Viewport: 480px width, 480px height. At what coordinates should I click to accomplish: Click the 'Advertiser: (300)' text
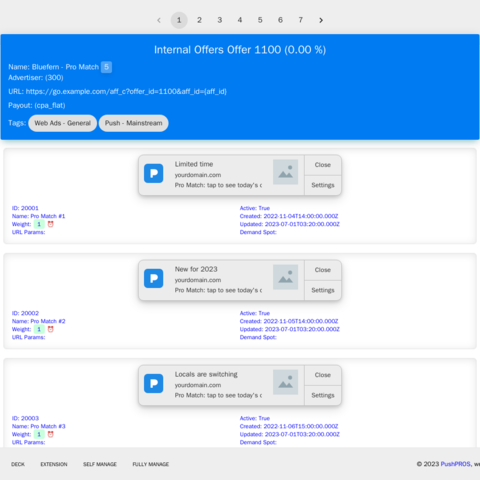36,78
